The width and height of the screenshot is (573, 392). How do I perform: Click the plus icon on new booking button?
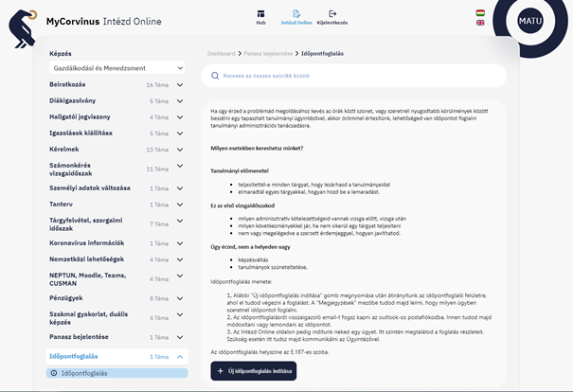click(220, 371)
